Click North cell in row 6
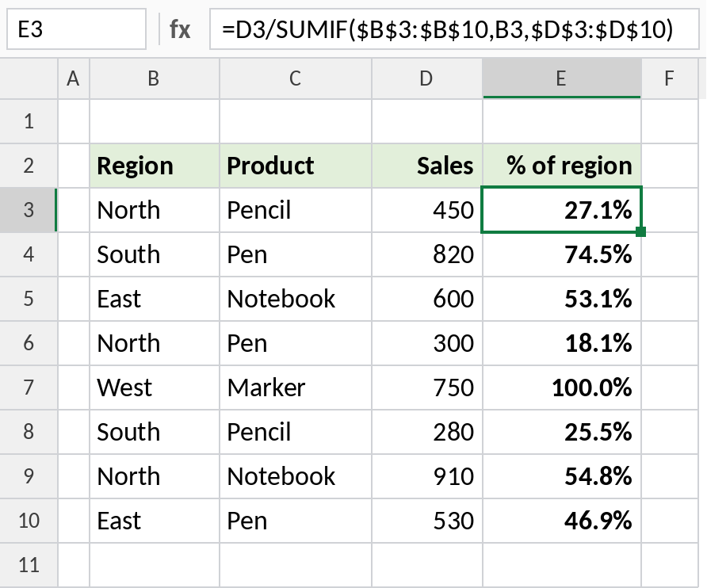Viewport: 707px width, 588px height. click(x=155, y=343)
